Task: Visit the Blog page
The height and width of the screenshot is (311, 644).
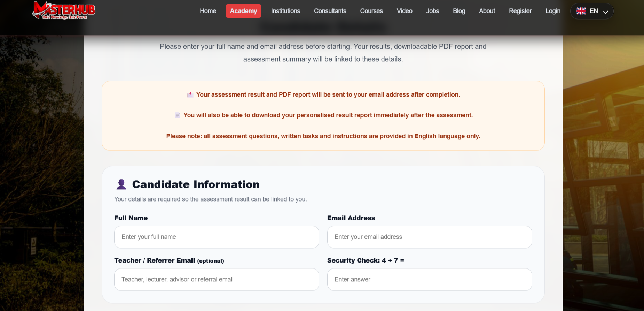Action: tap(459, 11)
